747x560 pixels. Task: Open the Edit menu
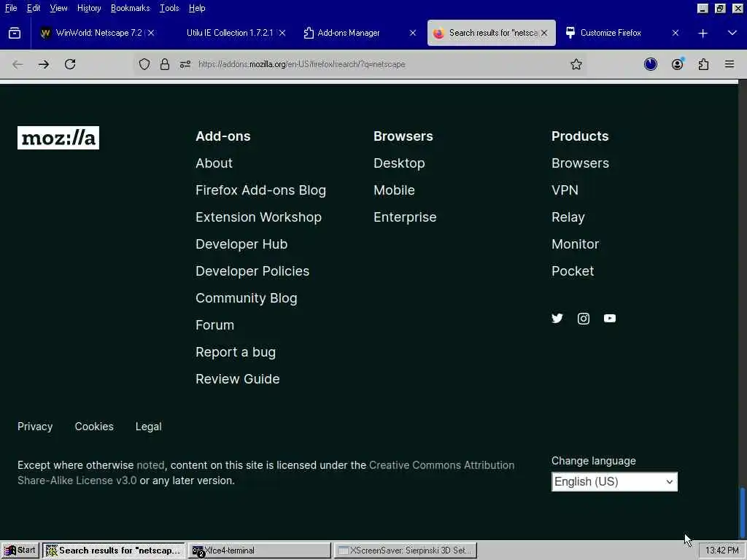(x=34, y=8)
